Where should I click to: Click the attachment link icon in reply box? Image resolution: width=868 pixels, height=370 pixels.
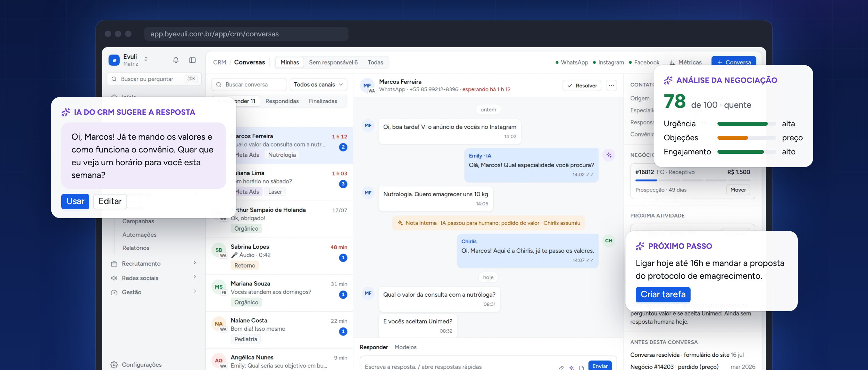coord(561,368)
